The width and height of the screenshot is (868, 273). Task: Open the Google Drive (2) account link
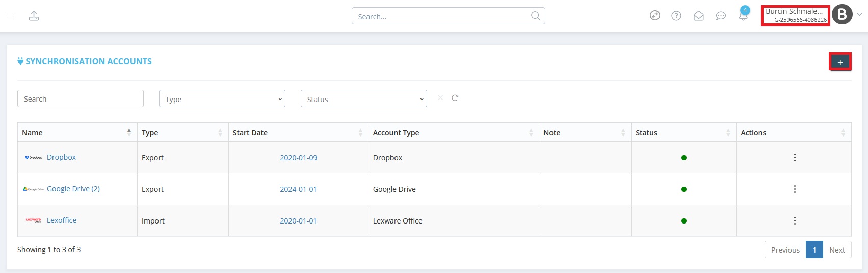(73, 189)
